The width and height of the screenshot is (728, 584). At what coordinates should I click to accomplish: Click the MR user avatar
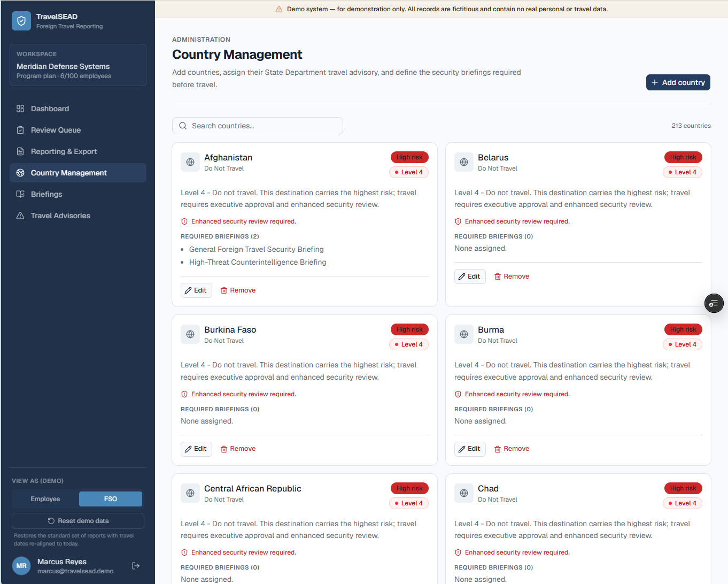pos(21,566)
